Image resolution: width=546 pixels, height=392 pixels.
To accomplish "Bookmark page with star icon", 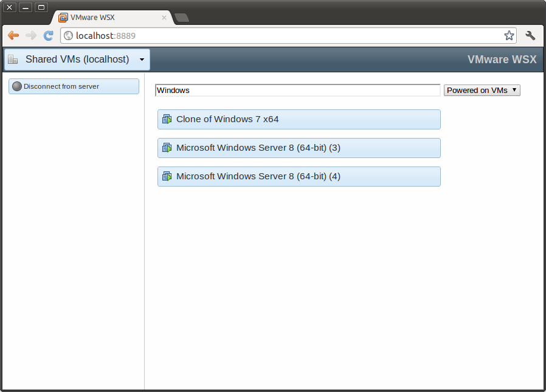I will coord(509,35).
